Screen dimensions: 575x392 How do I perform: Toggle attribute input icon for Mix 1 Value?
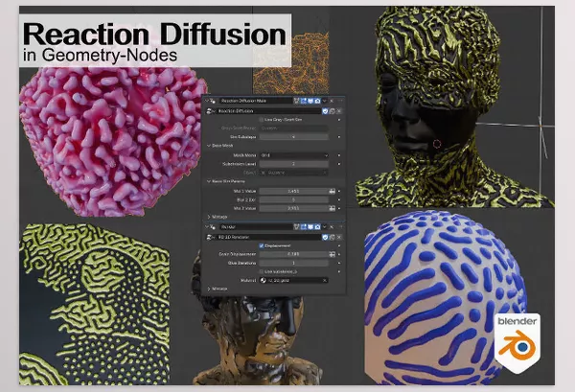(332, 191)
